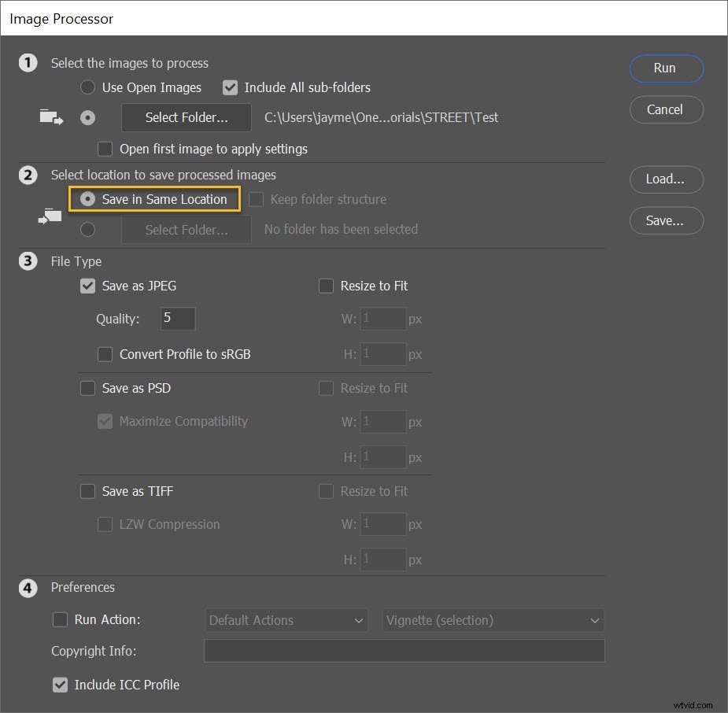Click the Load button
The width and height of the screenshot is (728, 713).
click(x=666, y=179)
